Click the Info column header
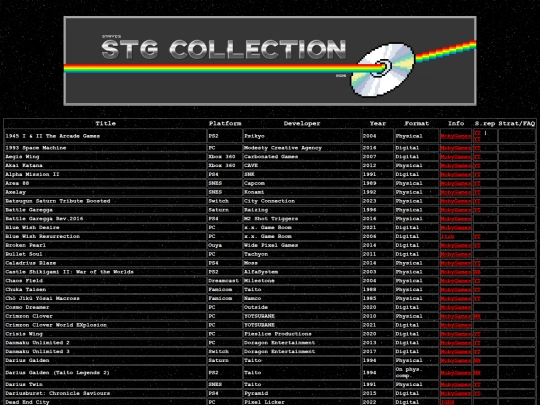The height and width of the screenshot is (405, 540). coord(456,124)
